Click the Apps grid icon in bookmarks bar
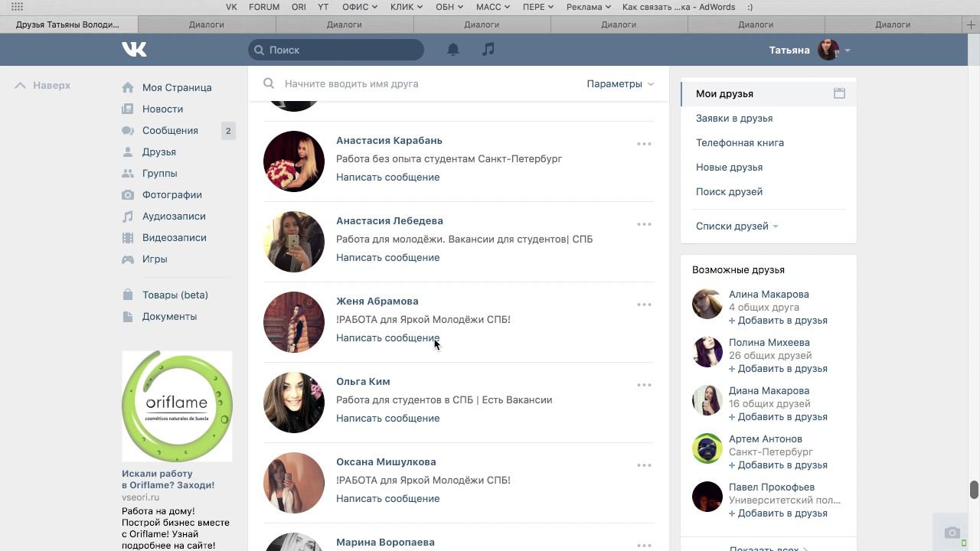Image resolution: width=980 pixels, height=551 pixels. coord(17,7)
